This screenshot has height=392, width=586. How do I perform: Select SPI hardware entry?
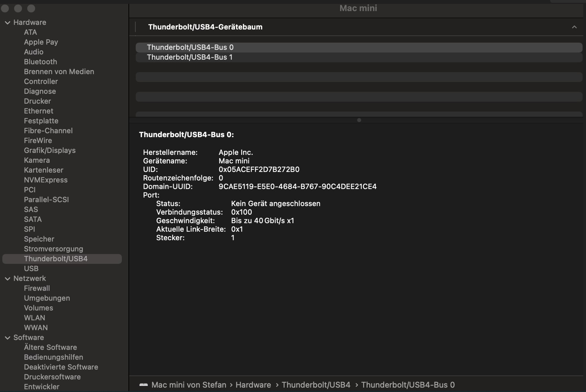pyautogui.click(x=29, y=229)
